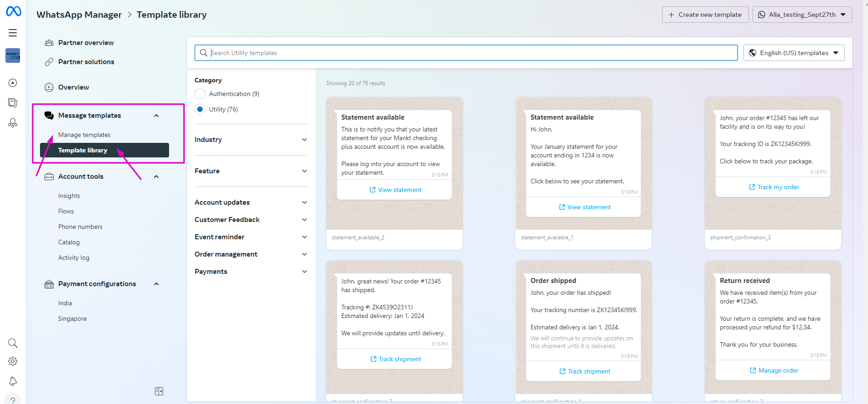Go to Manage templates
Screen dimensions: 868x404
tap(84, 135)
